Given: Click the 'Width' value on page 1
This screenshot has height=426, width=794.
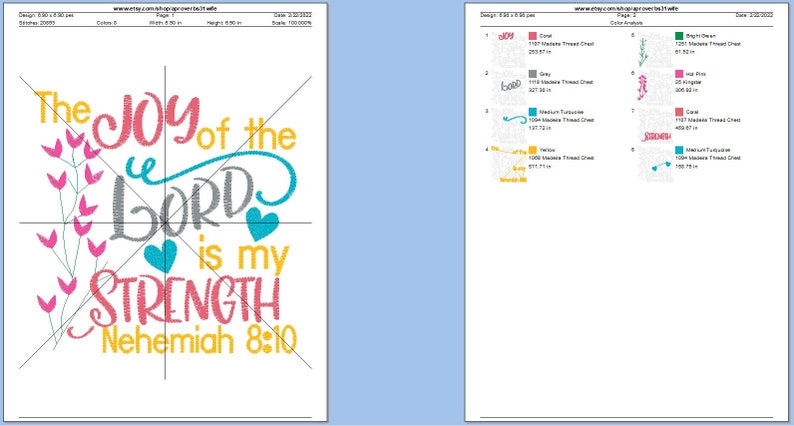Looking at the screenshot, I should pyautogui.click(x=165, y=23).
